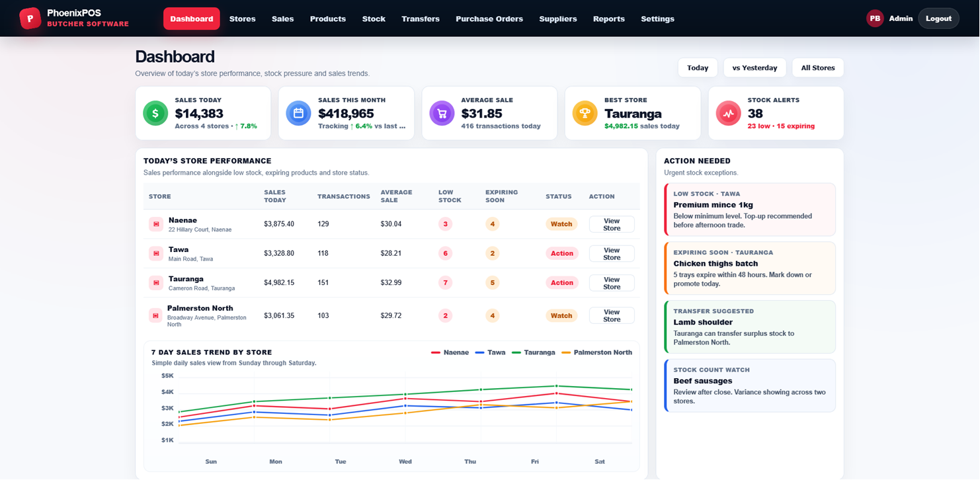This screenshot has width=980, height=480.
Task: Open the Reports menu item
Action: click(609, 19)
